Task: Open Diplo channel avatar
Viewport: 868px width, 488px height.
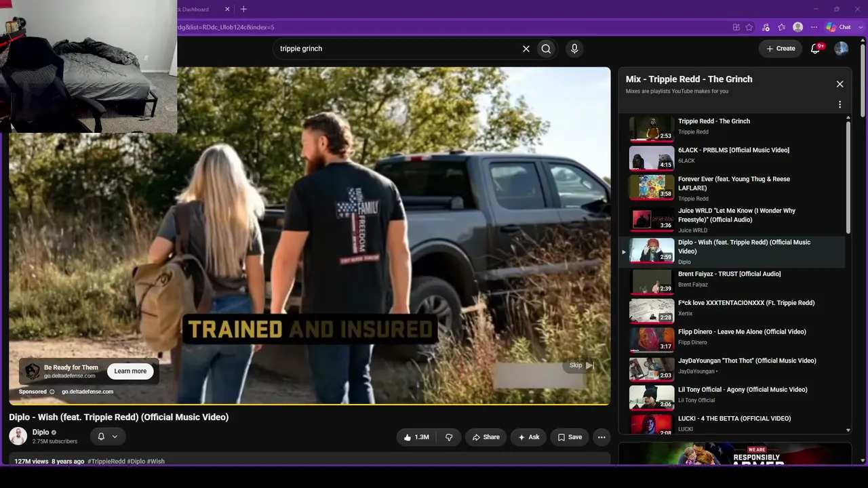Action: (x=18, y=436)
